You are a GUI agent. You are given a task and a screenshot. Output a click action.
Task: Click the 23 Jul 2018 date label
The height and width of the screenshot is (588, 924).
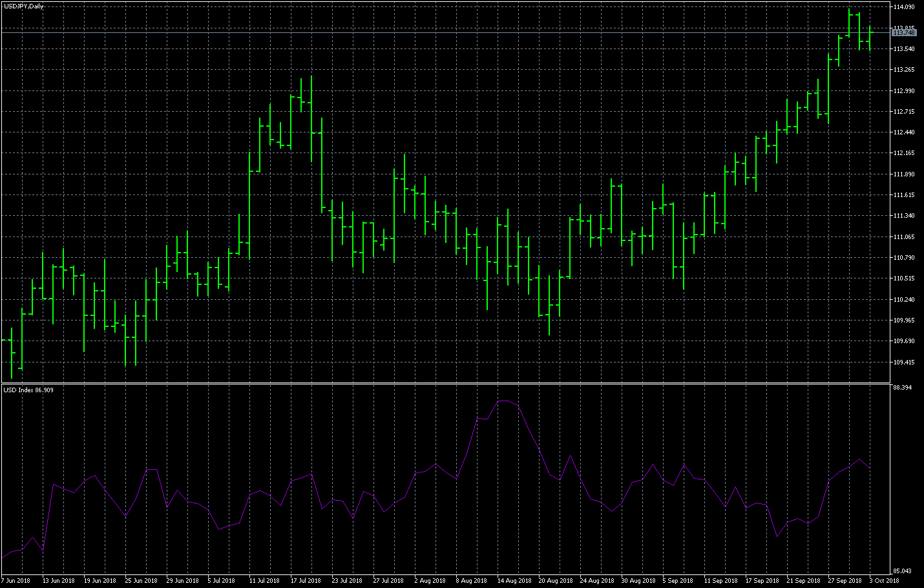[x=347, y=580]
